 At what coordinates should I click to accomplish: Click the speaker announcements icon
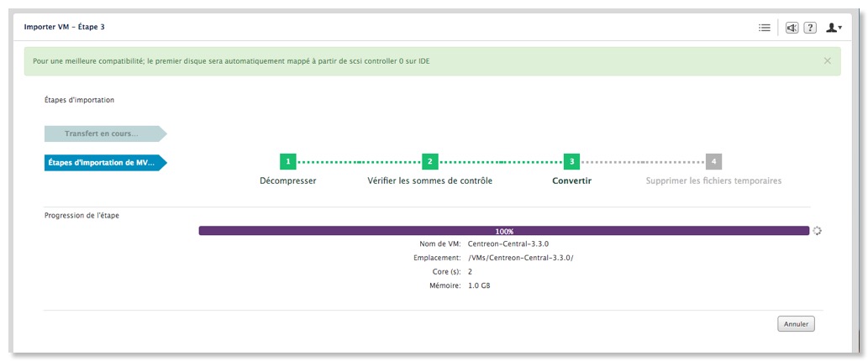(792, 28)
